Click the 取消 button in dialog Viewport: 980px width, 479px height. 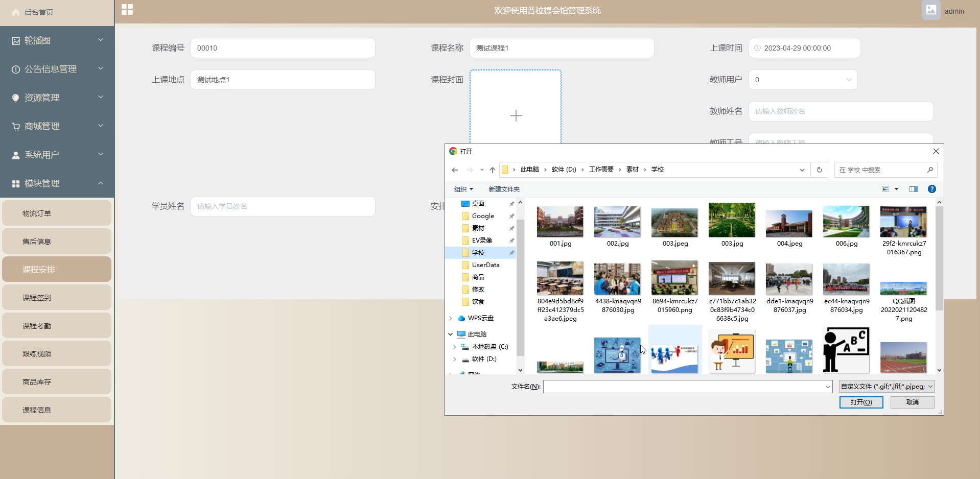coord(912,402)
